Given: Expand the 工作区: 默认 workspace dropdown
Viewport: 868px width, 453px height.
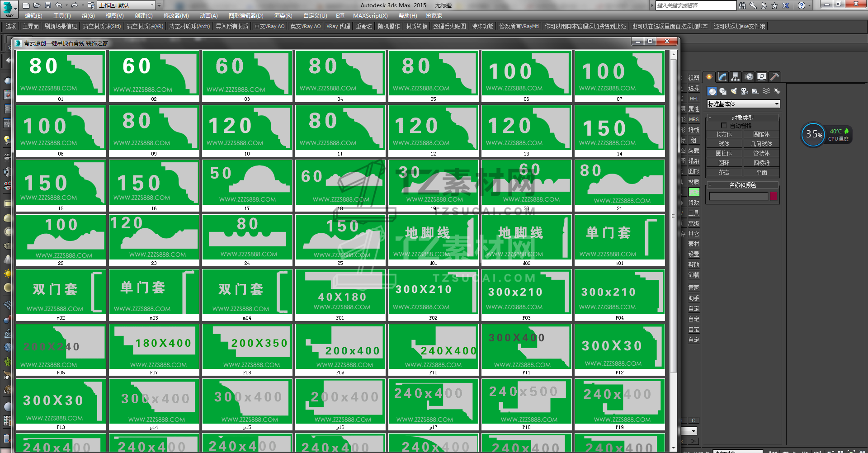Looking at the screenshot, I should tap(159, 5).
